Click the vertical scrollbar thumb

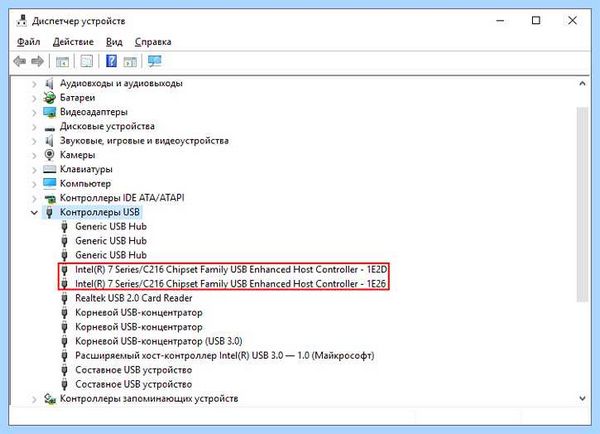[x=582, y=205]
